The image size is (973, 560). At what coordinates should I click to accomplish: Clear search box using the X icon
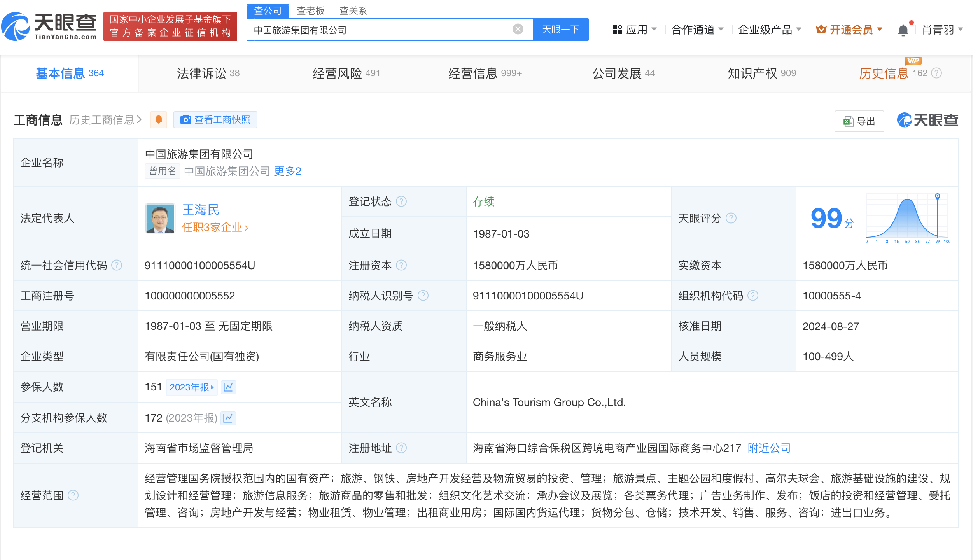[x=517, y=29]
